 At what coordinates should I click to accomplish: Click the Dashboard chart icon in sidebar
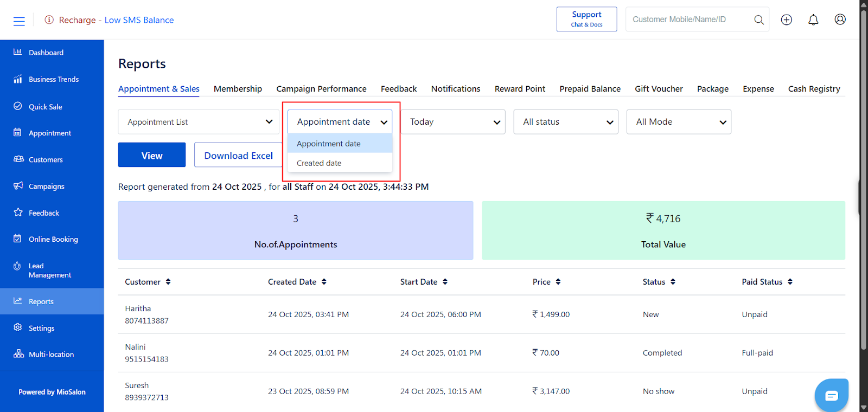click(x=18, y=52)
